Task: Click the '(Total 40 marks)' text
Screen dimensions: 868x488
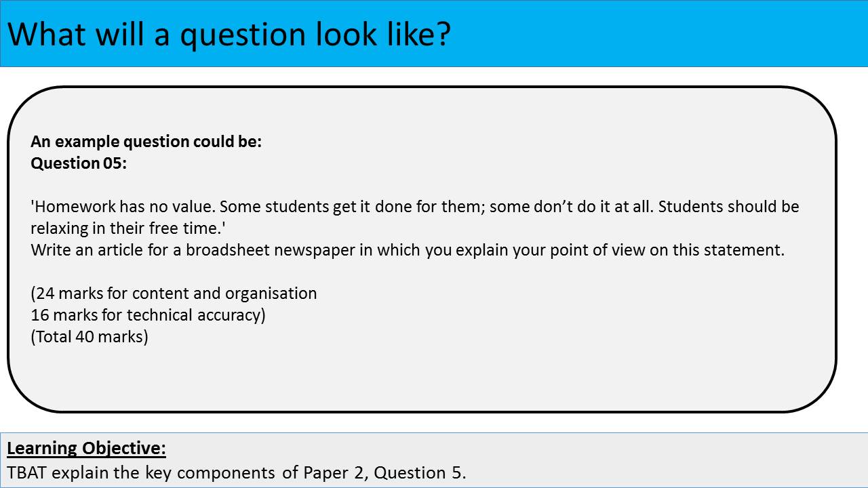Action: click(x=89, y=336)
